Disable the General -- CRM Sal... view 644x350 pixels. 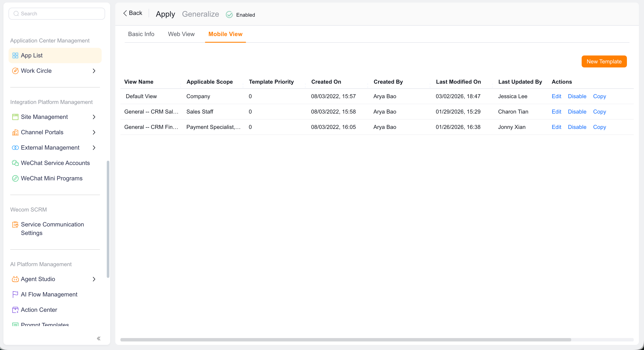pyautogui.click(x=577, y=112)
